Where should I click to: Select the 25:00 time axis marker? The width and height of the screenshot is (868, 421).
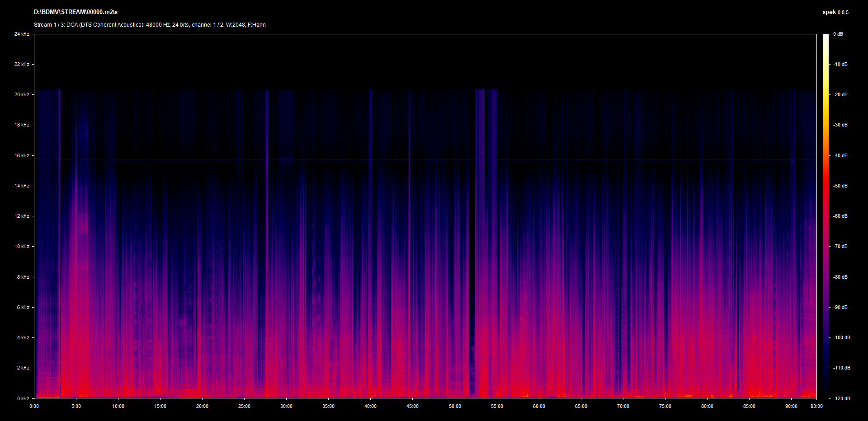[244, 406]
